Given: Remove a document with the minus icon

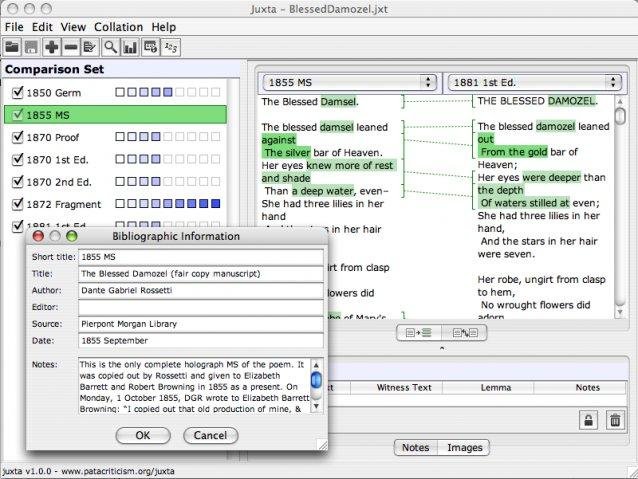Looking at the screenshot, I should pos(71,47).
